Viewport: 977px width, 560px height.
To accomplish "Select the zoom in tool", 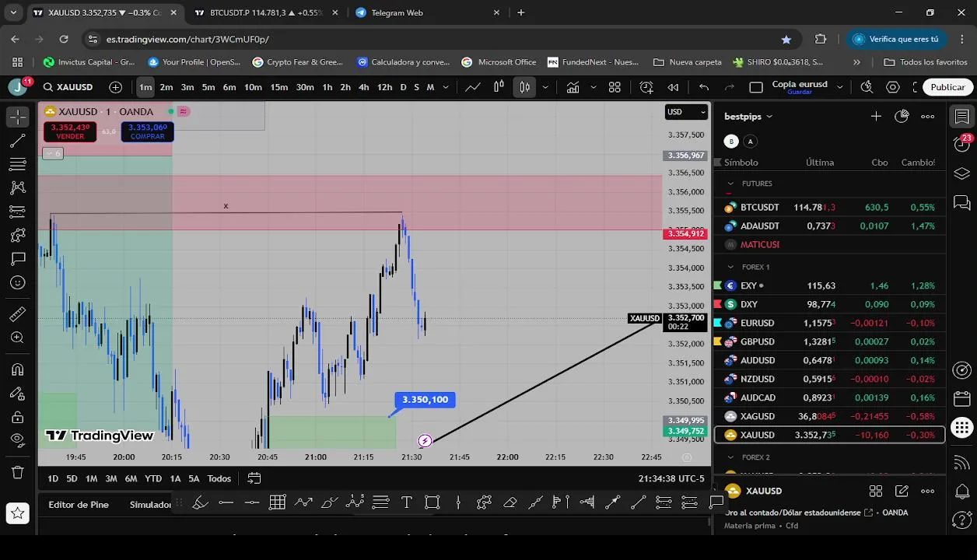I will click(x=17, y=338).
